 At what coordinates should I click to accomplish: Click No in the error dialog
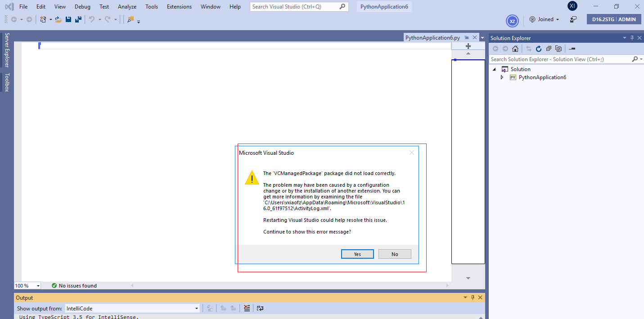pyautogui.click(x=395, y=254)
